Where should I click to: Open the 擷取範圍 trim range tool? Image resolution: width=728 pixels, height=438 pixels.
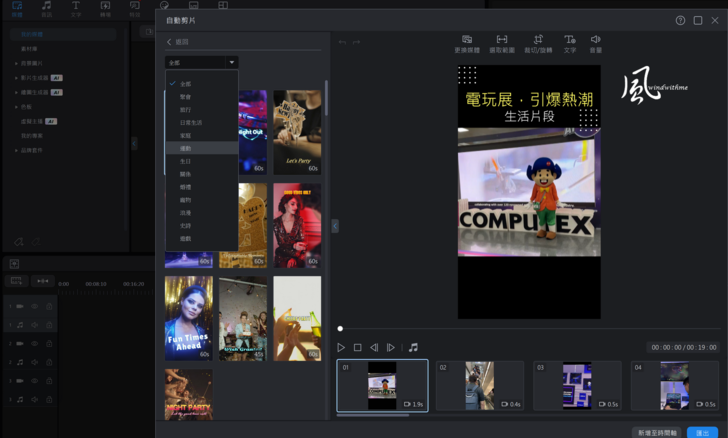(x=502, y=43)
